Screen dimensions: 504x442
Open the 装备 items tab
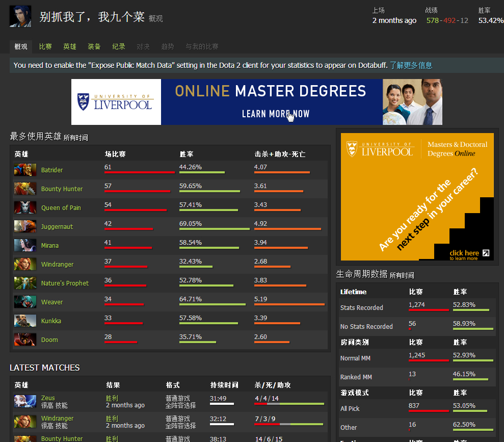94,46
